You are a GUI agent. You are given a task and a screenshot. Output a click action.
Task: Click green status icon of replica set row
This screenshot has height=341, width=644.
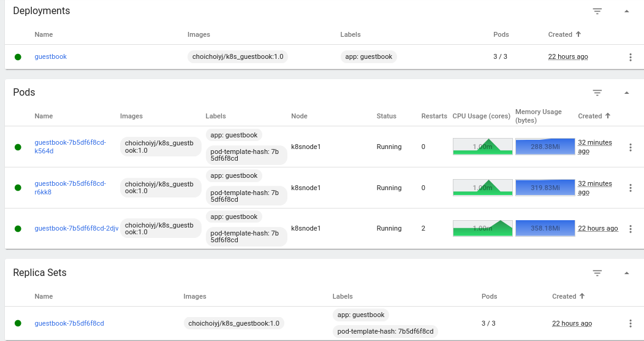tap(18, 323)
